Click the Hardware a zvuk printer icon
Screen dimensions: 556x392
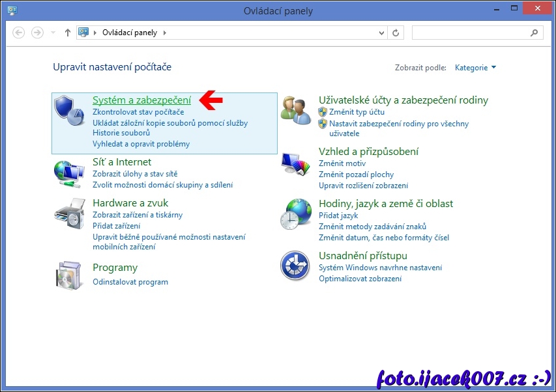[x=69, y=213]
